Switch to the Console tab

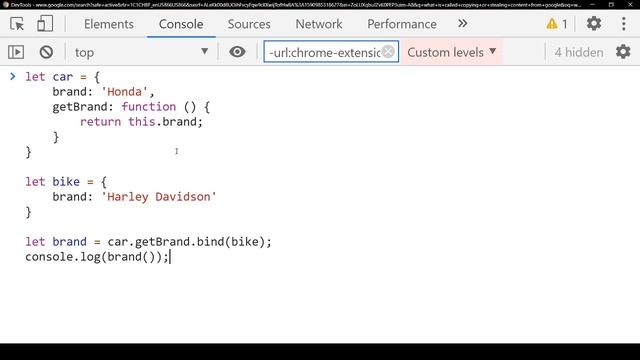[181, 24]
